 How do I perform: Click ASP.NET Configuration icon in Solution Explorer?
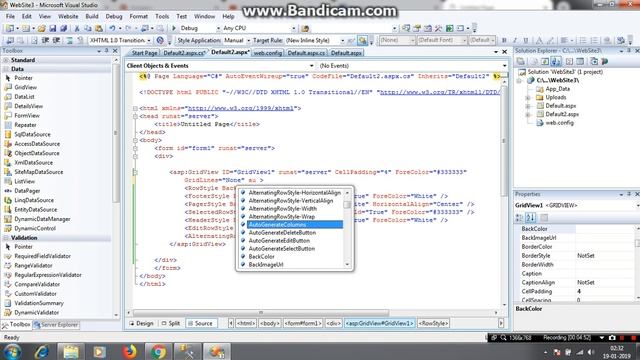coord(604,62)
